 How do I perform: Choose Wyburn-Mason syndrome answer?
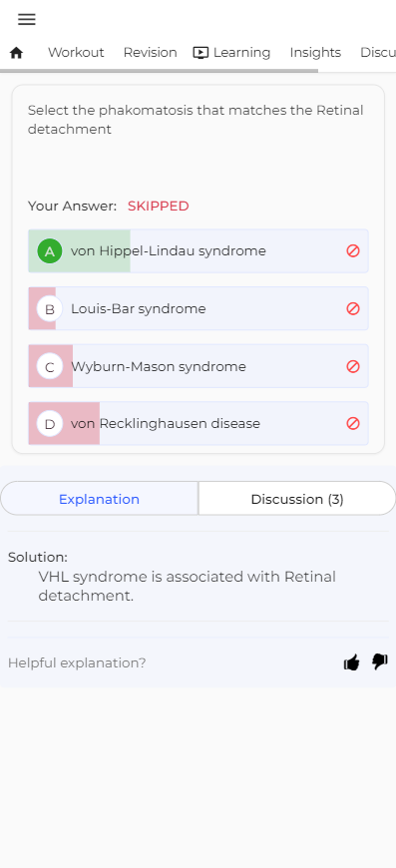(198, 366)
